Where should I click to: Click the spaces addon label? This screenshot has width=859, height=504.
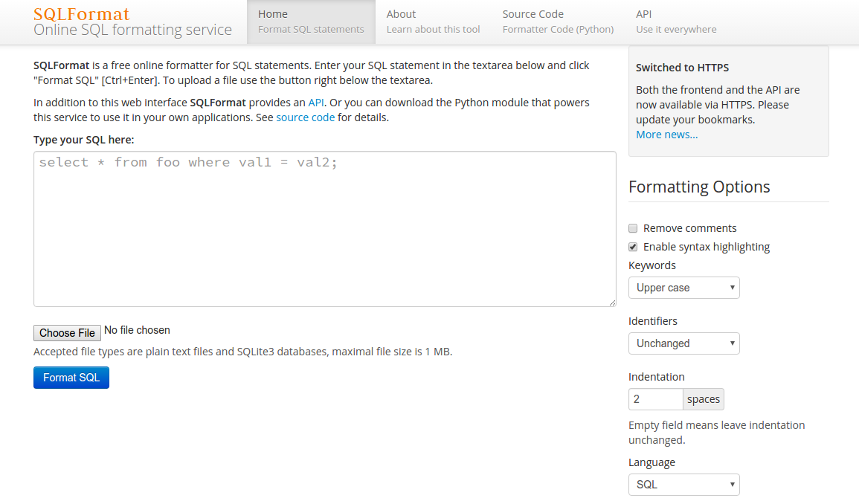(x=704, y=399)
